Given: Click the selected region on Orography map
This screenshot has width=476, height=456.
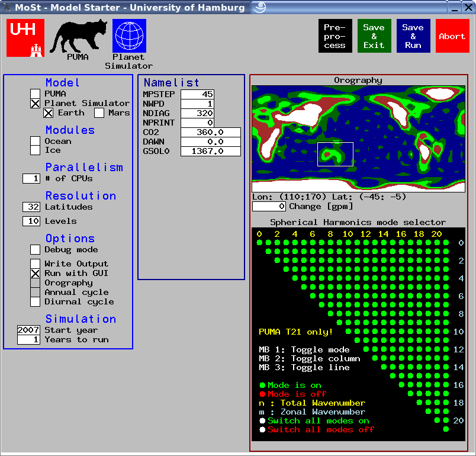Looking at the screenshot, I should (335, 154).
